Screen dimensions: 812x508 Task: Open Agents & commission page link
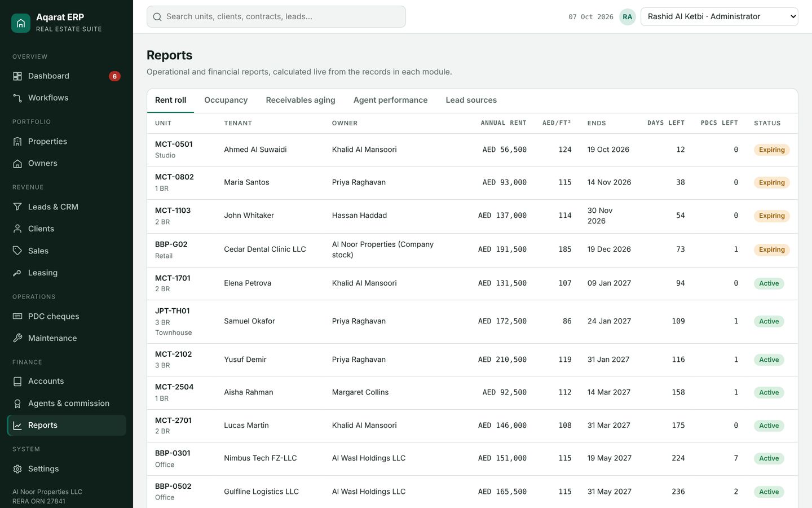coord(67,404)
